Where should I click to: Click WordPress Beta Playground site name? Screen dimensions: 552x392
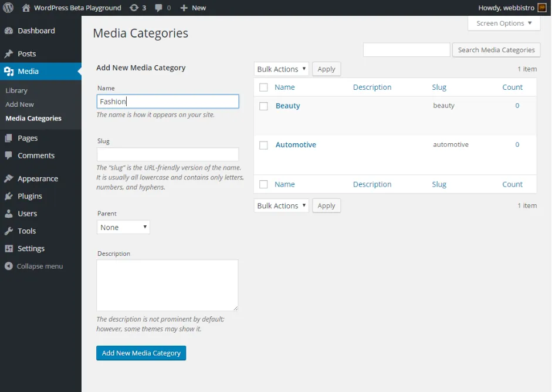[77, 8]
